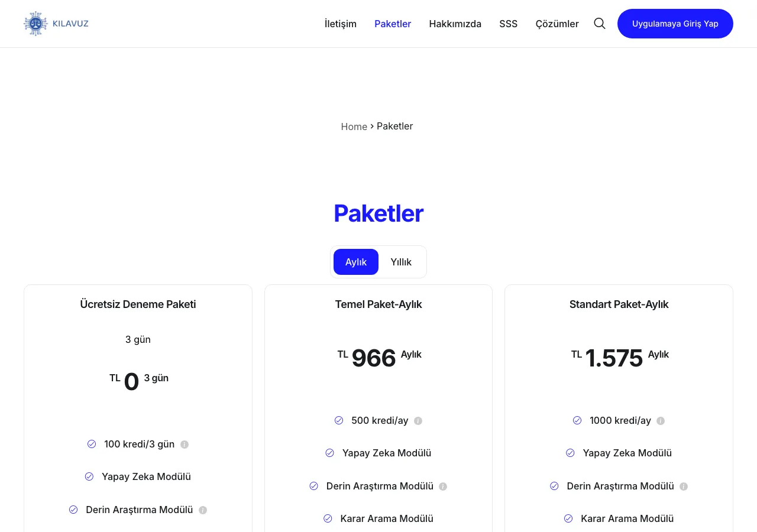Click checkmark beside Karar Arama Modülü in Temel Paket

[x=328, y=518]
